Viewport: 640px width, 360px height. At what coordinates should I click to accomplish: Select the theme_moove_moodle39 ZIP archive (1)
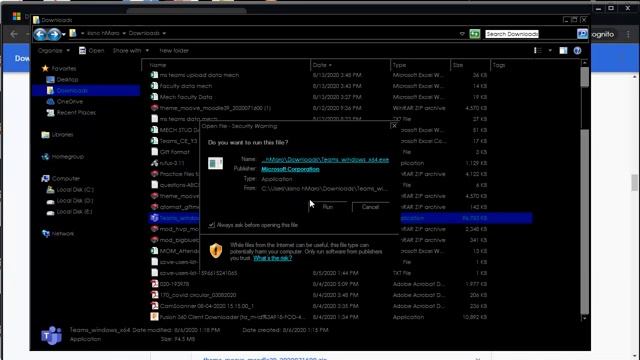point(215,108)
